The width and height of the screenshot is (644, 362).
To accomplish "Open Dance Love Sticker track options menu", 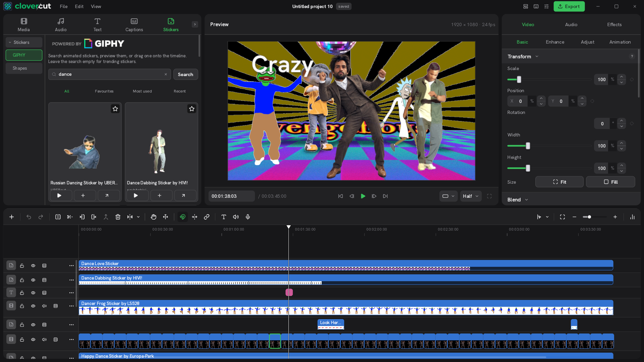I will (71, 265).
